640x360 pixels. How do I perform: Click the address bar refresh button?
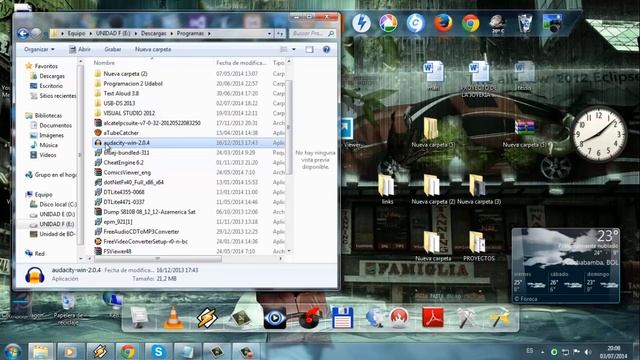tap(280, 33)
